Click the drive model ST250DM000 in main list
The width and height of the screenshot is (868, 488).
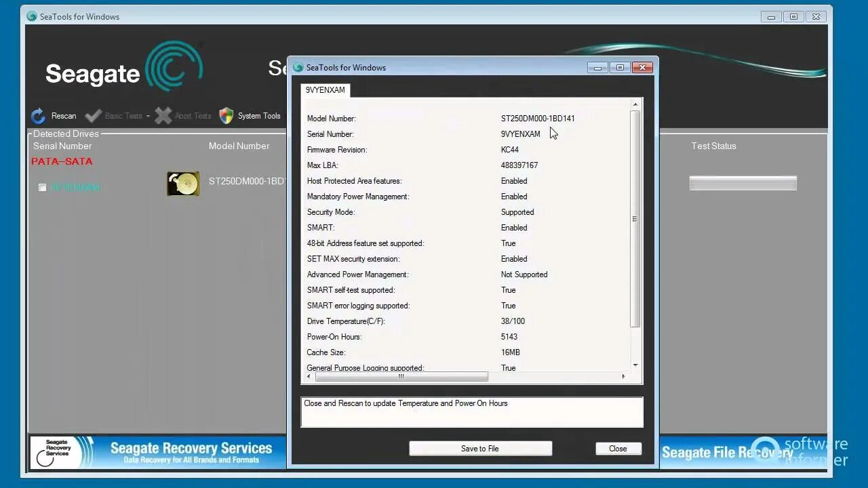248,182
